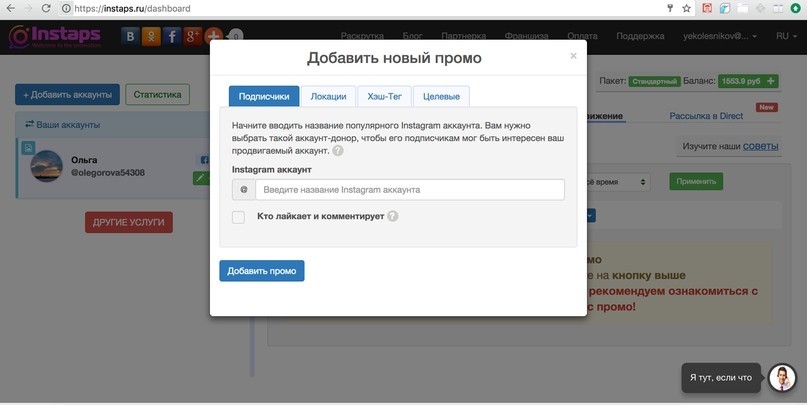The image size is (807, 405).
Task: Open the Франшиза menu item
Action: coord(526,36)
